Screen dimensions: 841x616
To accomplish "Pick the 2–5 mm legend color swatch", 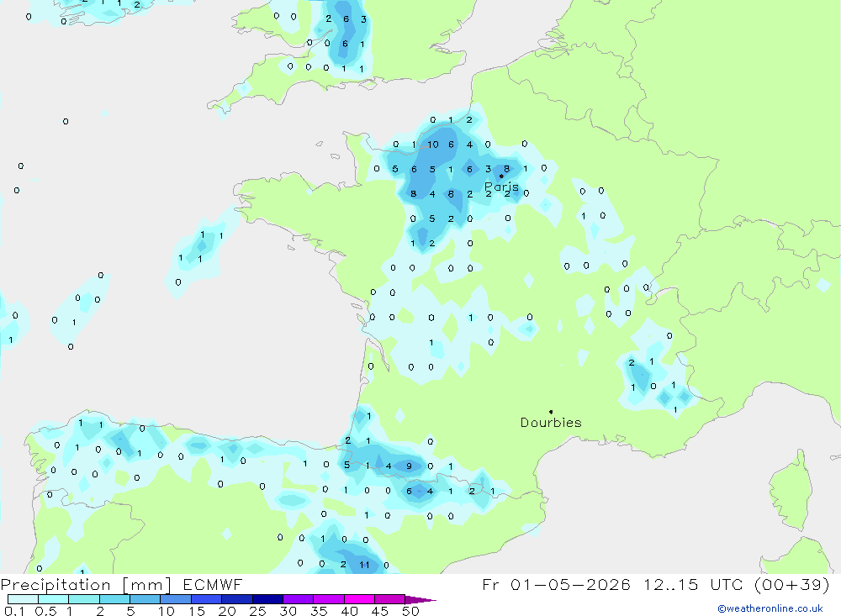I will click(x=114, y=599).
